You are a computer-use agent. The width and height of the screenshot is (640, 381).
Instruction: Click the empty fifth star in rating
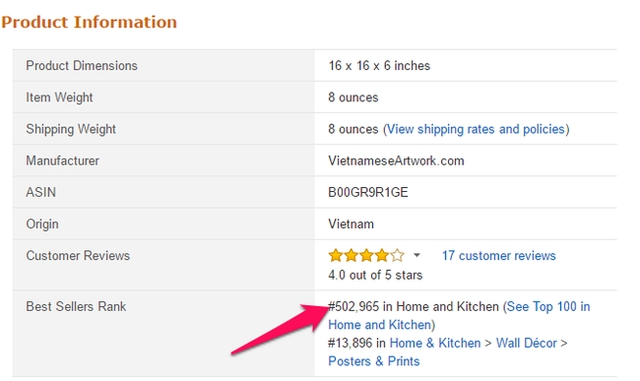point(397,256)
